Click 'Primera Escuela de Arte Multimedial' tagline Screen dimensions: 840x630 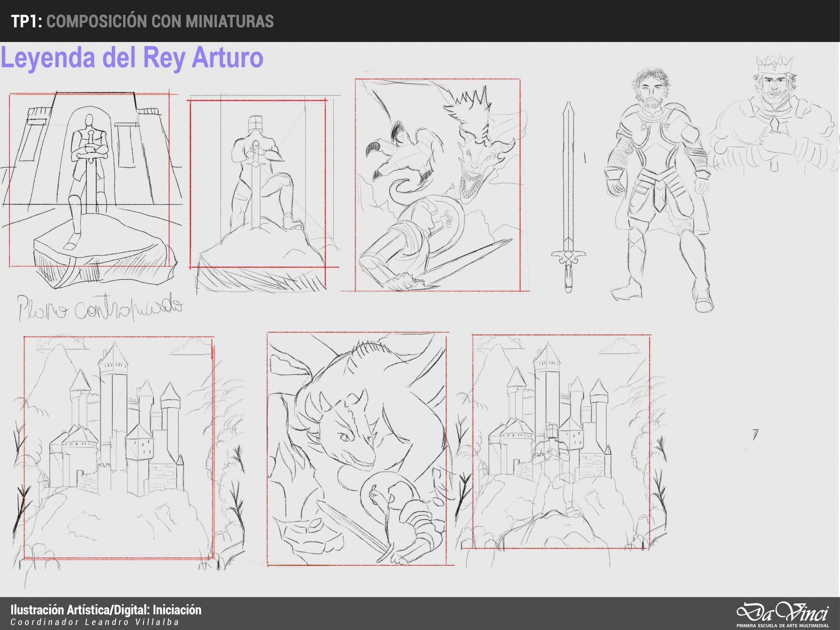click(x=783, y=626)
